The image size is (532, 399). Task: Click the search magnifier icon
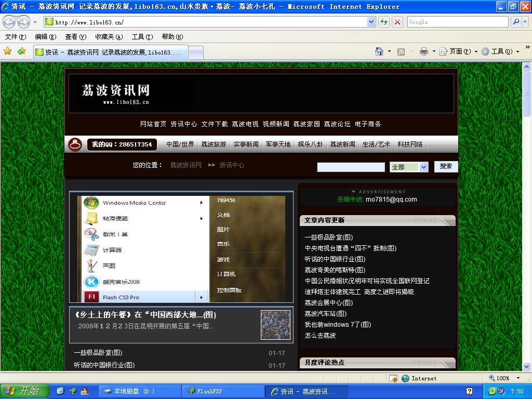coord(516,22)
